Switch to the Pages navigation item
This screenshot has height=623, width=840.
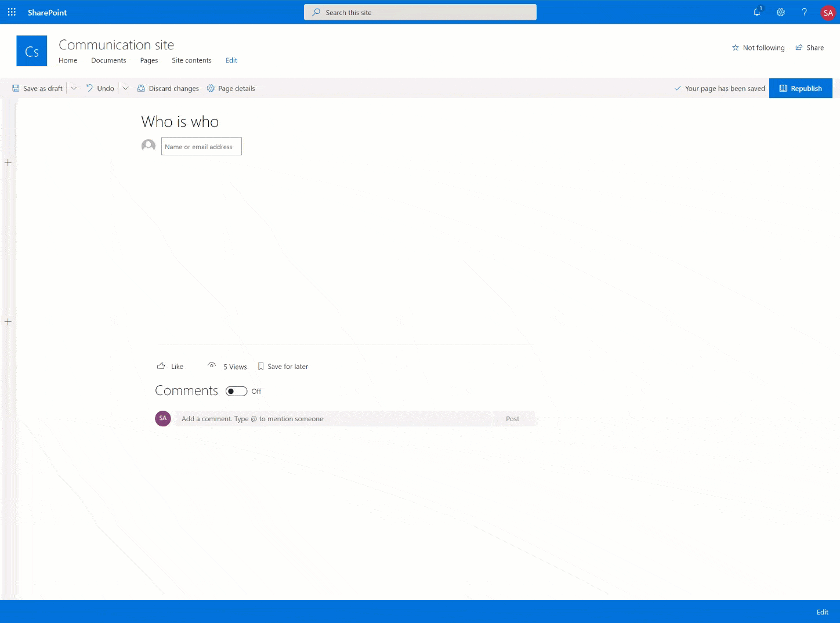coord(149,60)
